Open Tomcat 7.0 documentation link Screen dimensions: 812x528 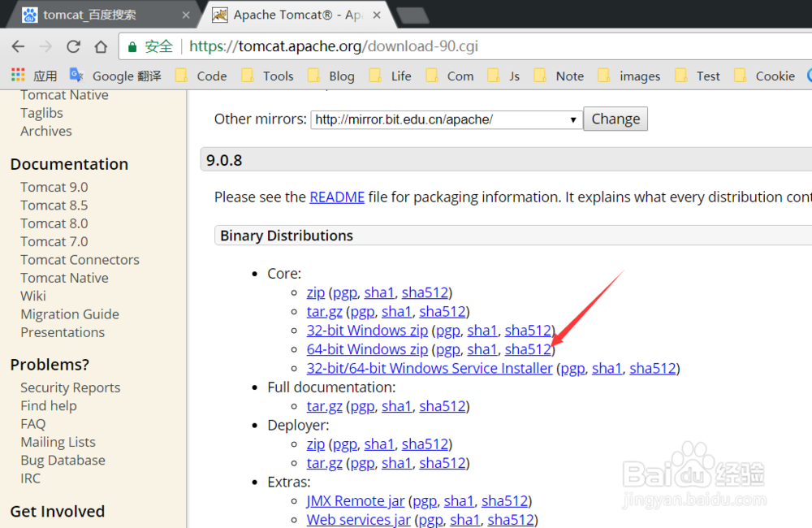tap(54, 241)
